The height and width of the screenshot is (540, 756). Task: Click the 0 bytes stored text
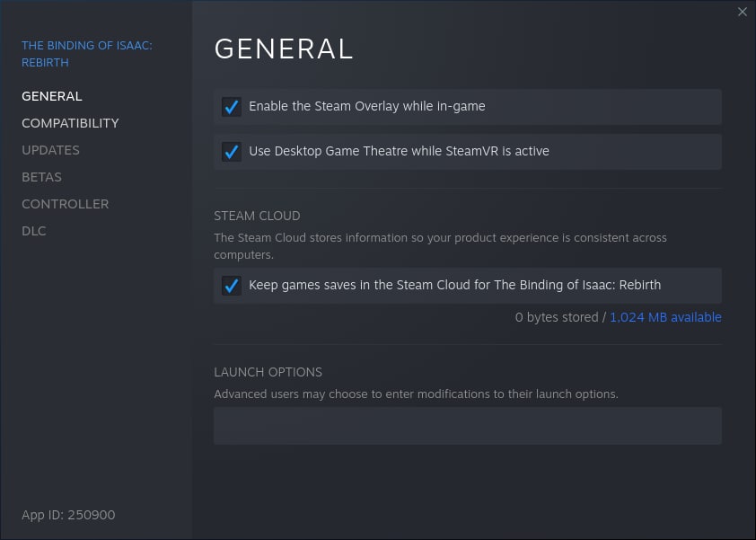point(557,317)
